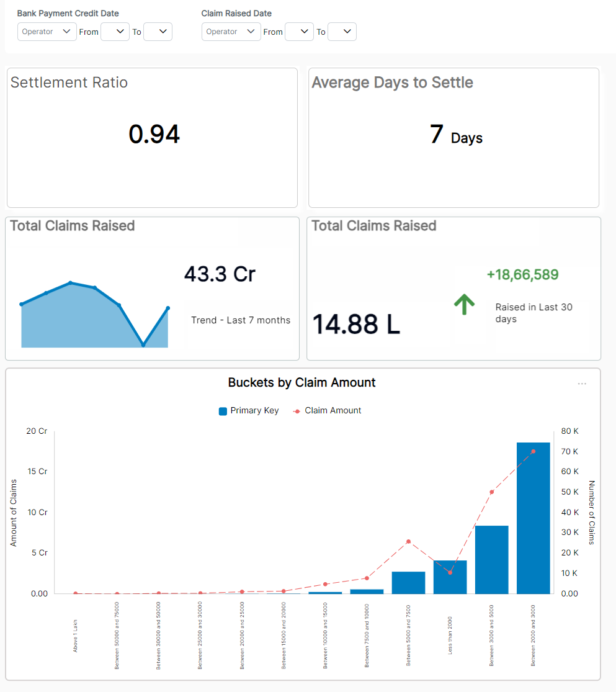Expand Claim Raised Date To dropdown

click(342, 32)
